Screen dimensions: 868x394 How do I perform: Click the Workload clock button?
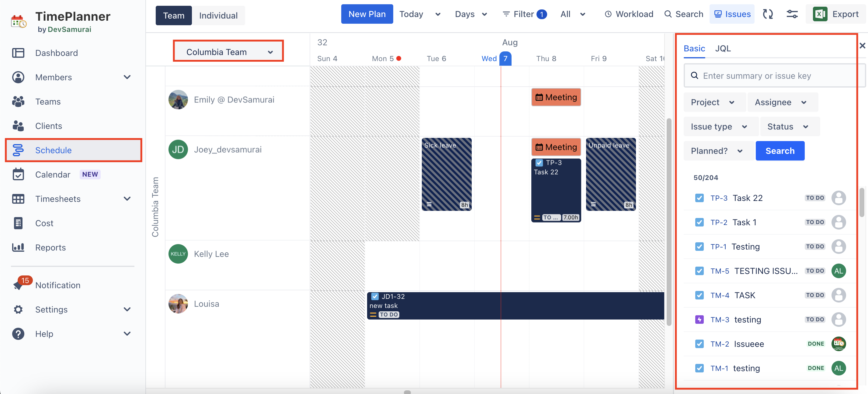click(x=629, y=14)
